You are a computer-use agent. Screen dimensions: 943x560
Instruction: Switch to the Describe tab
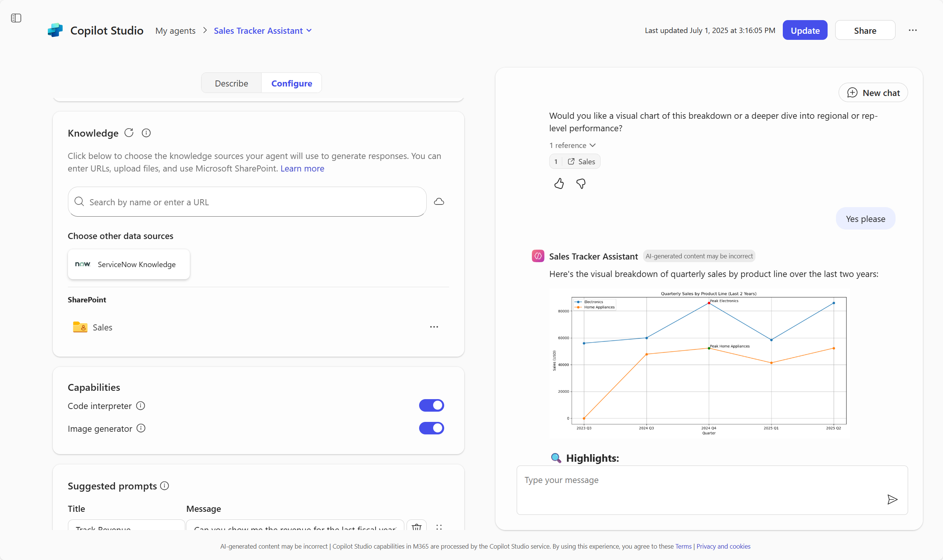[231, 83]
